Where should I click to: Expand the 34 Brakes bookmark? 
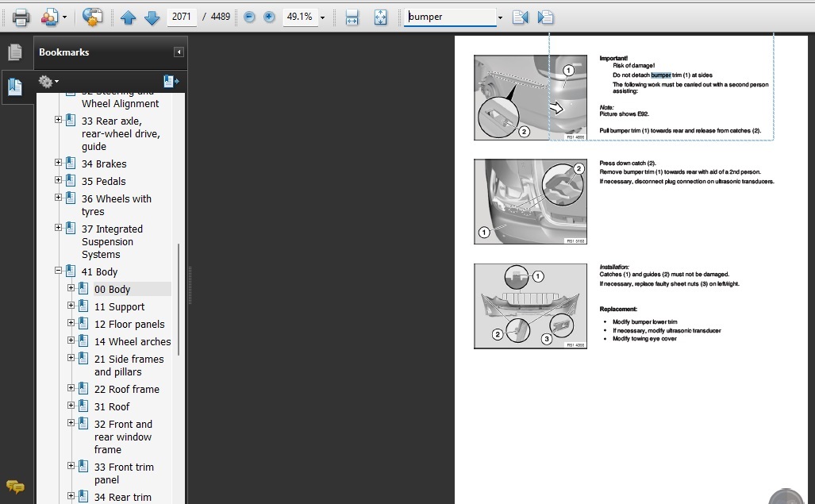58,163
